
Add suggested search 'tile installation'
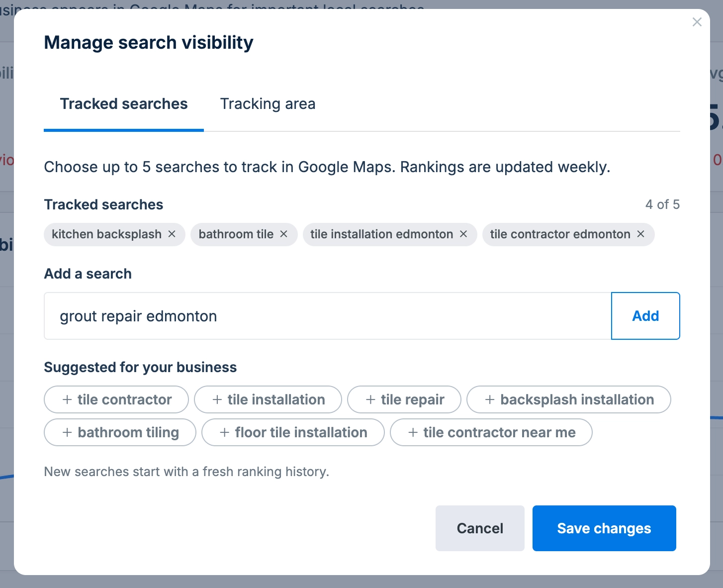click(x=268, y=399)
